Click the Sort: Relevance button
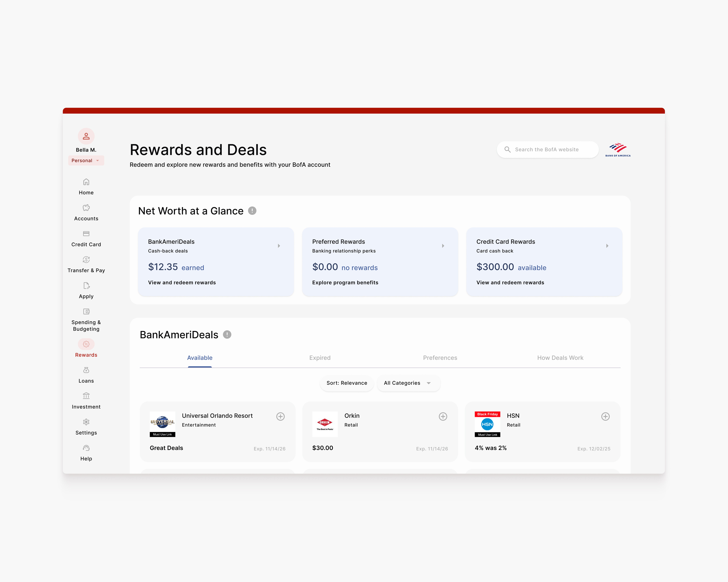Viewport: 728px width, 582px height. pyautogui.click(x=346, y=383)
